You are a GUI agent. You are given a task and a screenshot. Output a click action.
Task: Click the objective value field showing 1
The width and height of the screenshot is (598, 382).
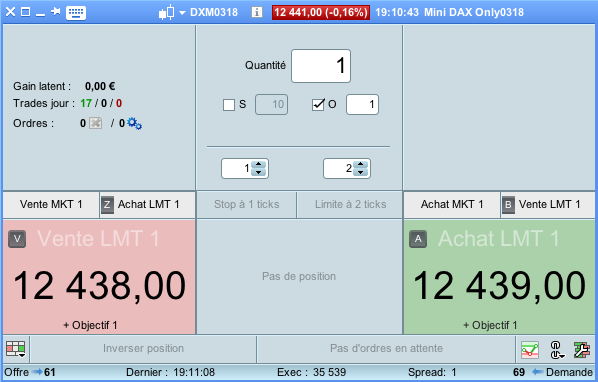click(362, 104)
